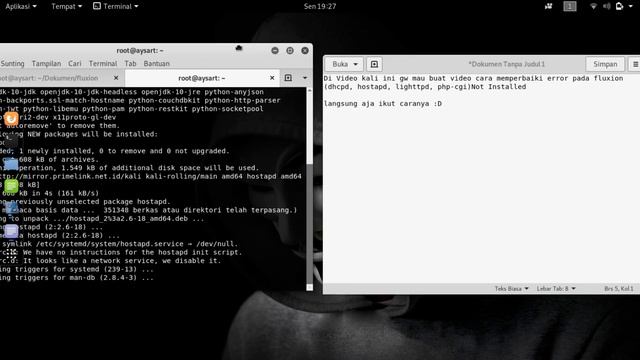Click terminal line 'It looks like a network service'
640x360 pixels.
coord(110,261)
